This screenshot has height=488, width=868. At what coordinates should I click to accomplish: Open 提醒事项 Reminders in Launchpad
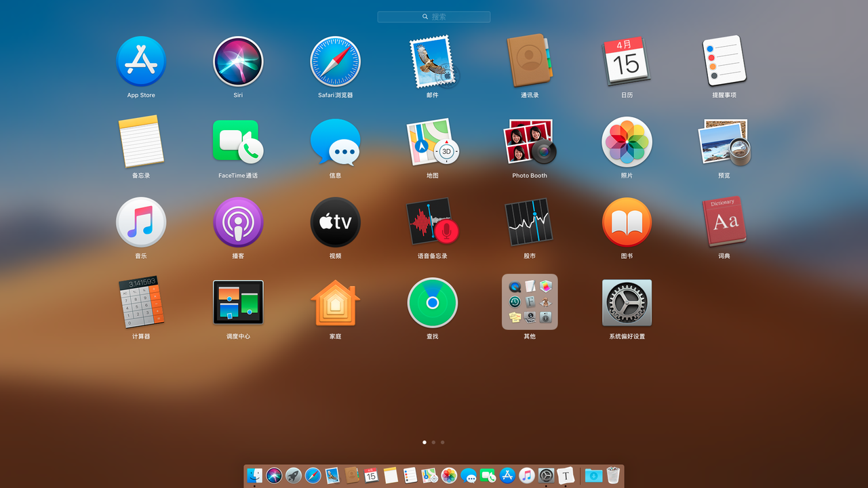[724, 61]
